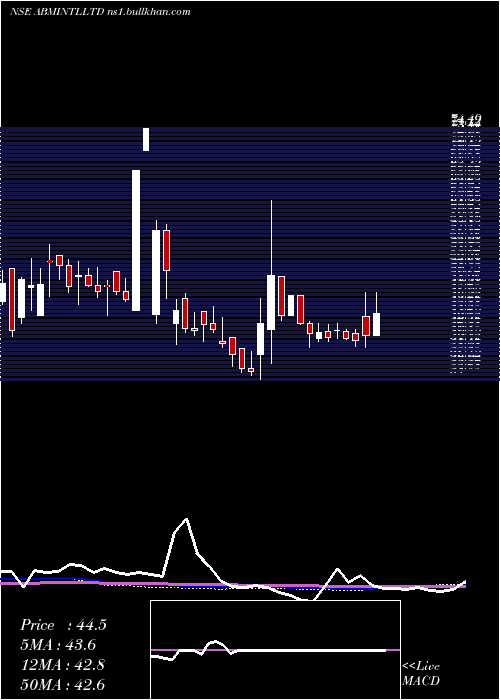
Task: Click the 'Price : 44.5' readout
Action: pyautogui.click(x=63, y=625)
